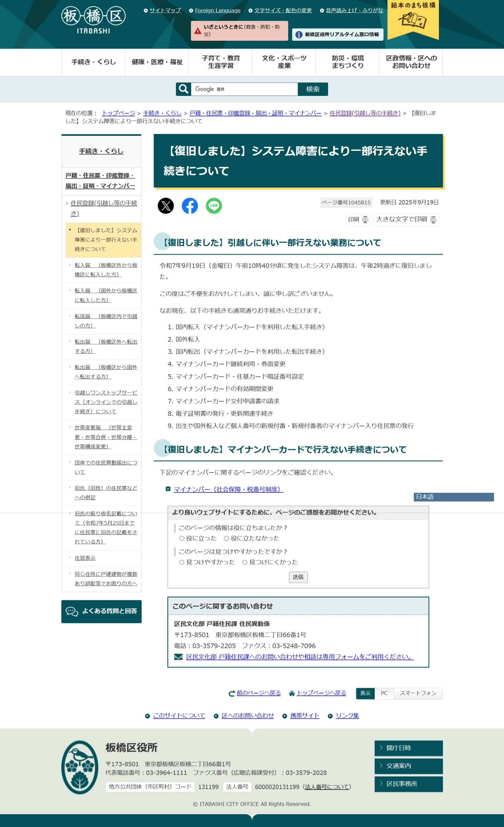The image size is (504, 827).
Task: Click the Itabashi ward emblem in footer
Action: tap(80, 767)
